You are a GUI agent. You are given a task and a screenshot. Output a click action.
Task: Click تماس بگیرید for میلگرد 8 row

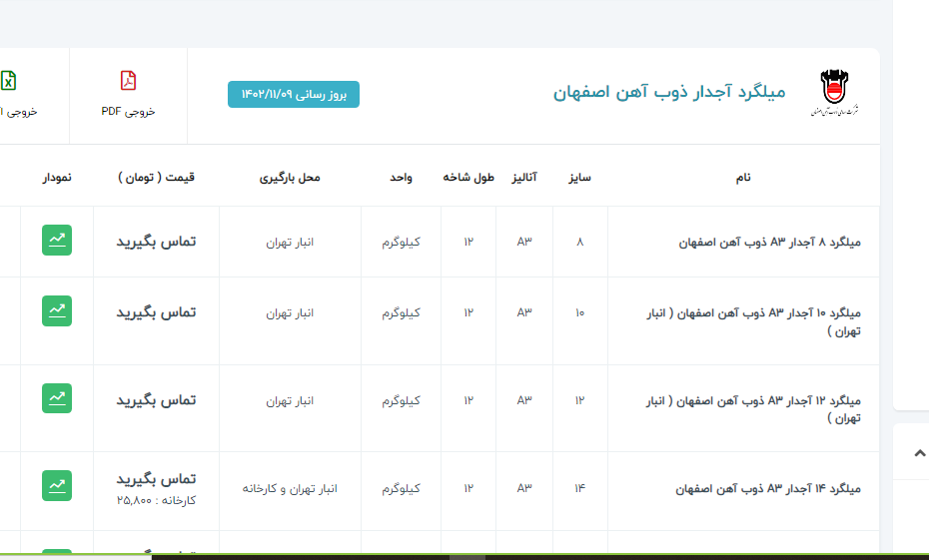tap(156, 242)
